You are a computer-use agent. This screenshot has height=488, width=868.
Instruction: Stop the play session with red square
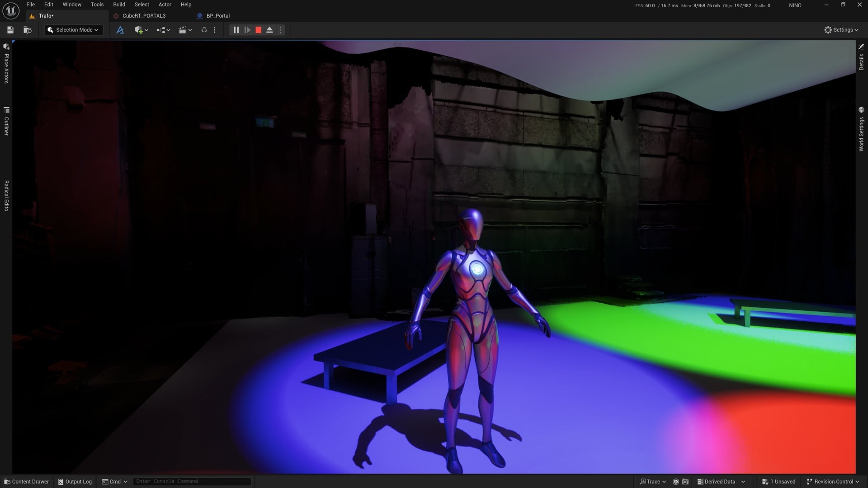(x=259, y=30)
